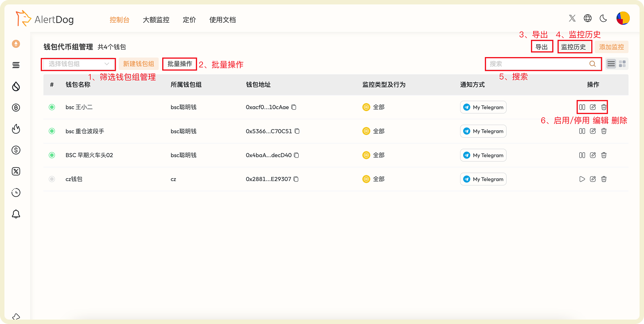Select the Ethereum icon in the sidebar
Viewport: 644px width, 324px height.
(16, 44)
